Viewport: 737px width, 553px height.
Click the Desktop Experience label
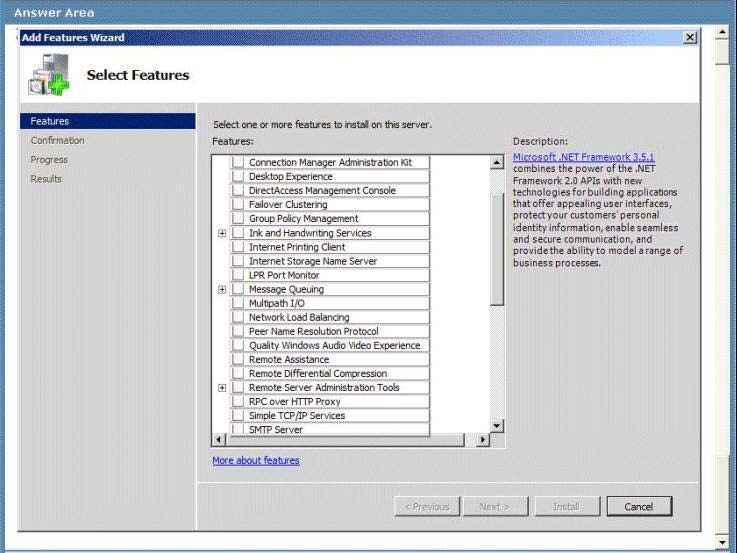coord(290,176)
